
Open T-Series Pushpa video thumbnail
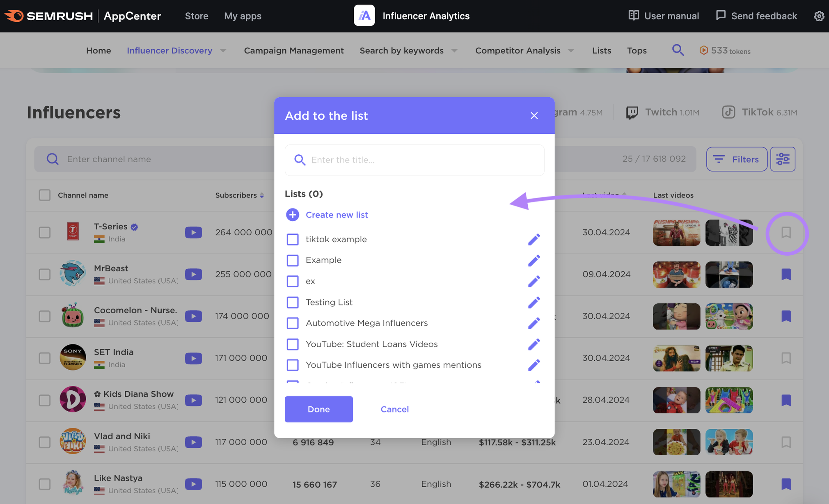click(676, 232)
